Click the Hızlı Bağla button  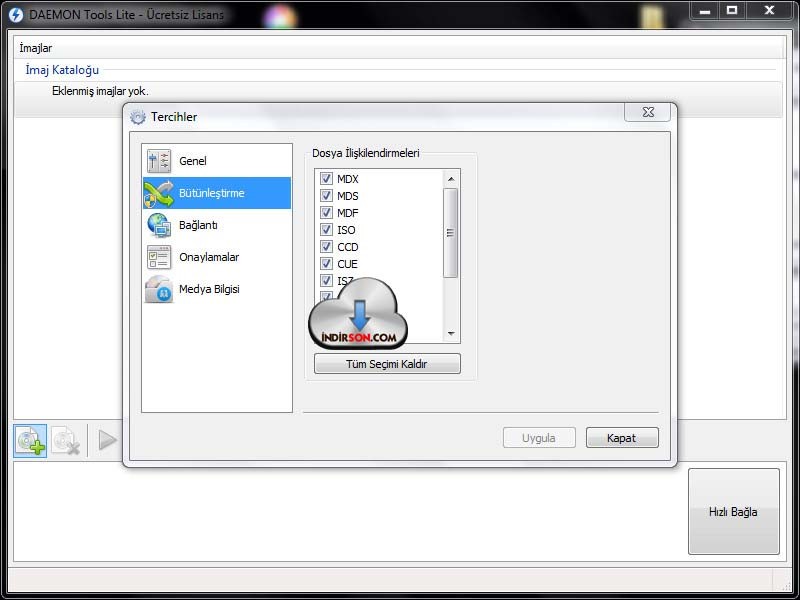click(x=734, y=512)
